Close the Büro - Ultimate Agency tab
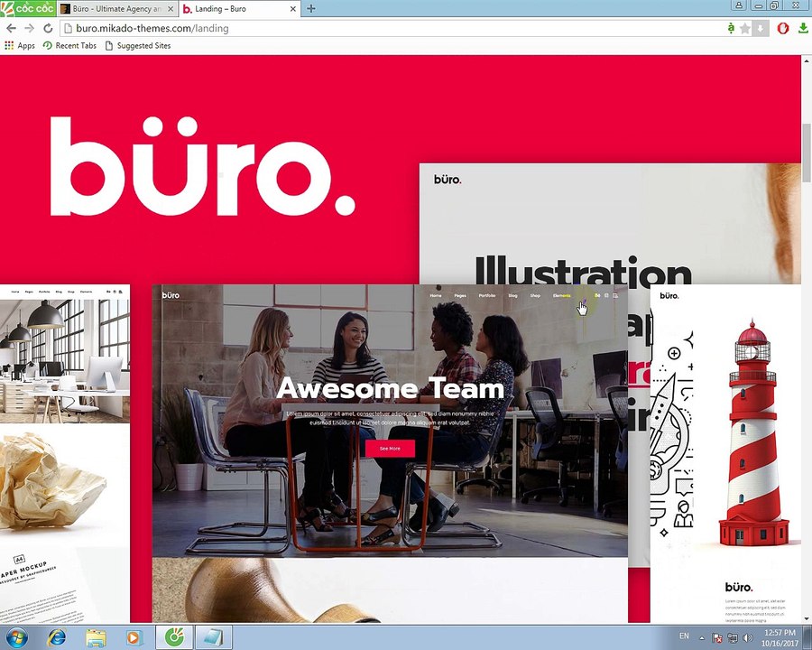 pos(171,9)
